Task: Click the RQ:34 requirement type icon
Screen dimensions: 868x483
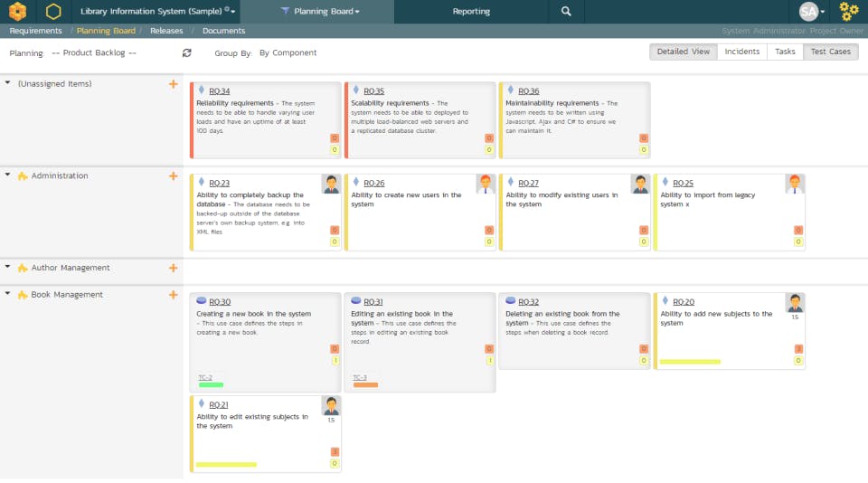Action: tap(202, 90)
